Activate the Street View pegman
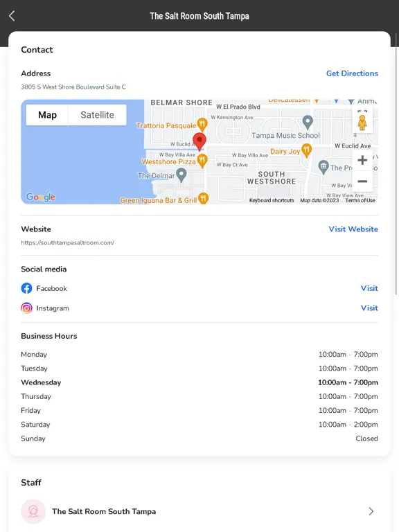The height and width of the screenshot is (532, 399). [x=362, y=123]
